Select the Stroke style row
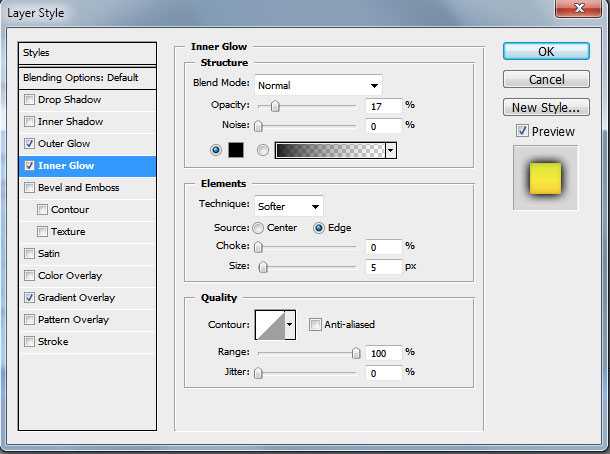 [87, 342]
